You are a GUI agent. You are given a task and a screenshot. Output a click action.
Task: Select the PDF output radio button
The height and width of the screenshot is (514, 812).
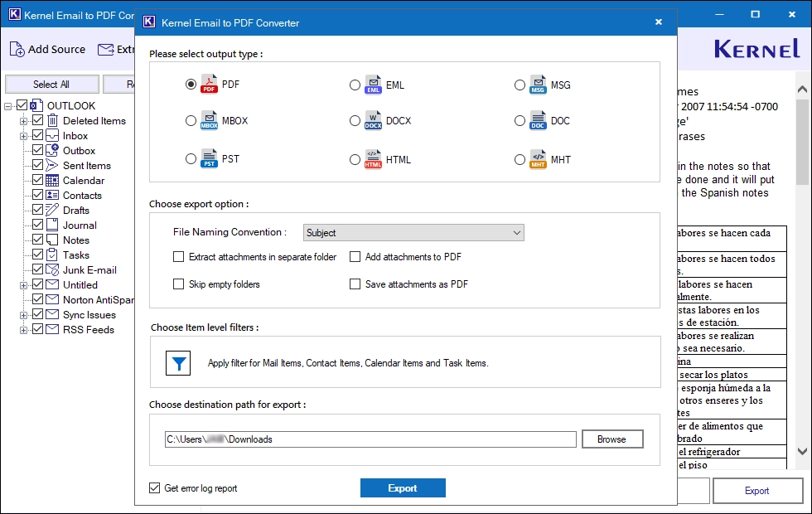pos(191,84)
